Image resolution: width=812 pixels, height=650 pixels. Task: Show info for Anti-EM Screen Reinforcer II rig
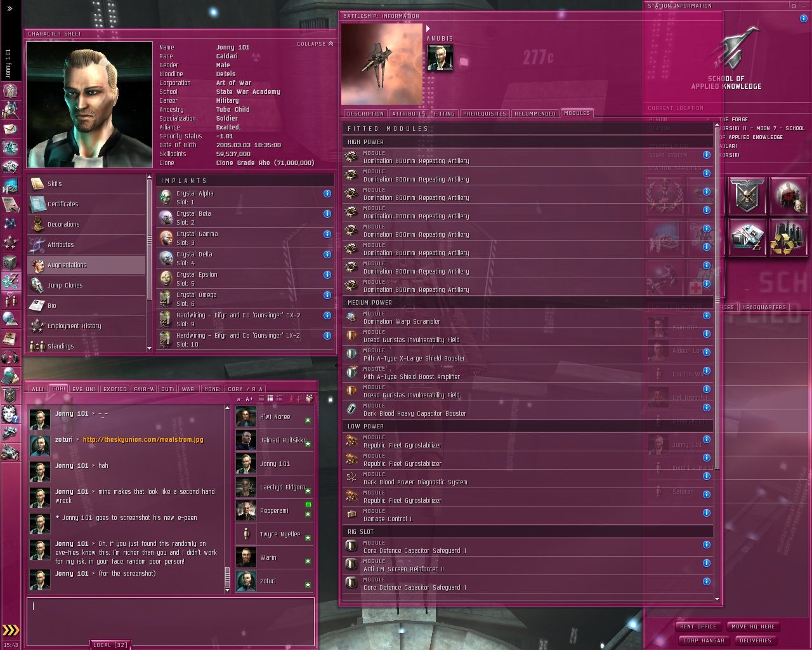[x=706, y=563]
